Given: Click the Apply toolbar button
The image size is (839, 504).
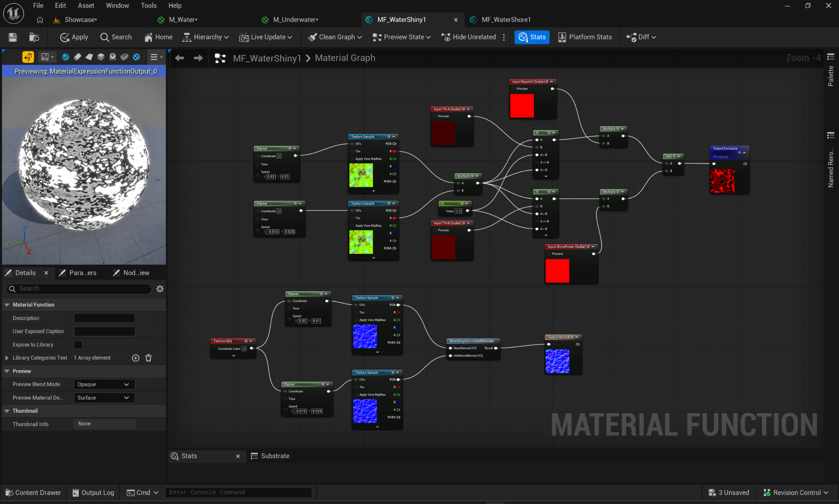Looking at the screenshot, I should pos(74,37).
